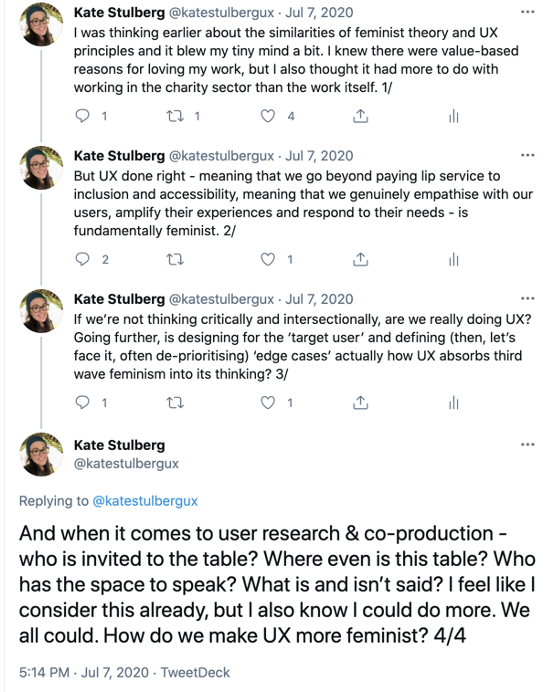Reply to the tweet ending 2/

(x=83, y=259)
